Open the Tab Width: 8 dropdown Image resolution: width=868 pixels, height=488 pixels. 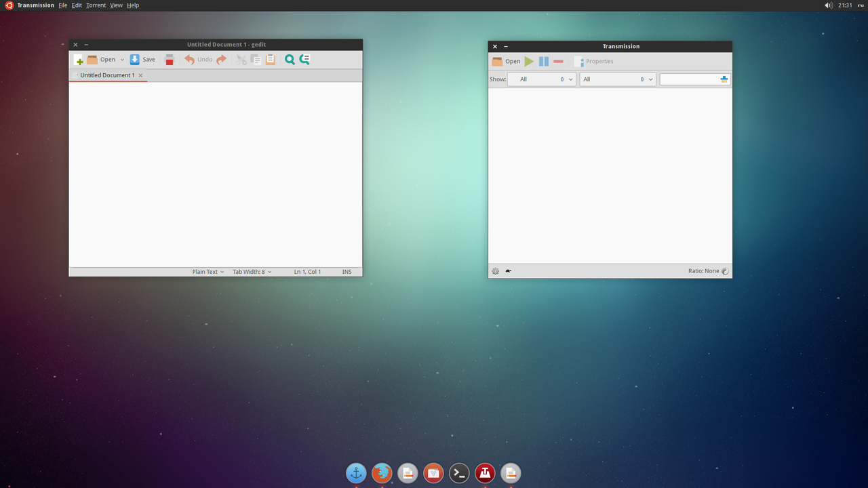pyautogui.click(x=252, y=272)
